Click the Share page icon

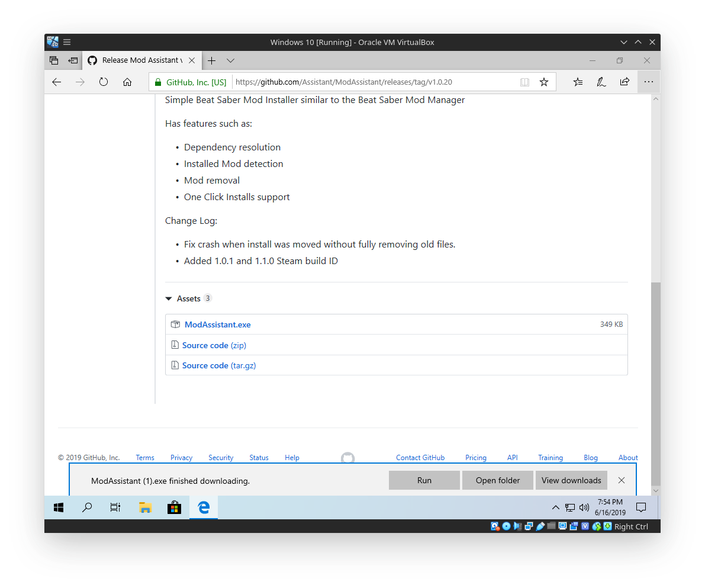point(624,82)
